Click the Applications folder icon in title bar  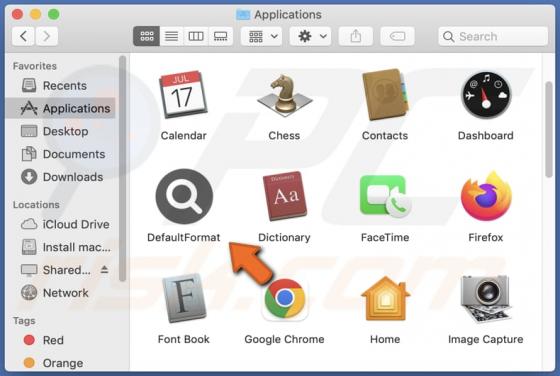click(243, 14)
